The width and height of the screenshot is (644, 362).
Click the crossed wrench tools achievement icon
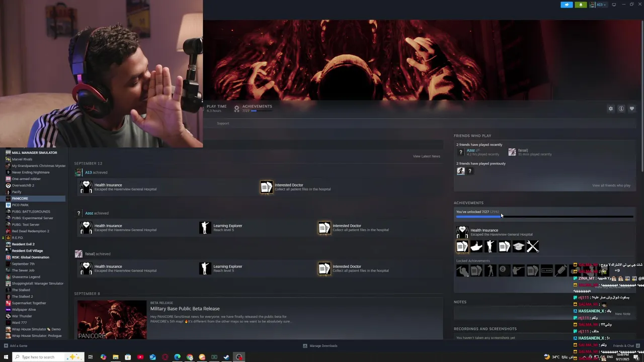tap(533, 246)
